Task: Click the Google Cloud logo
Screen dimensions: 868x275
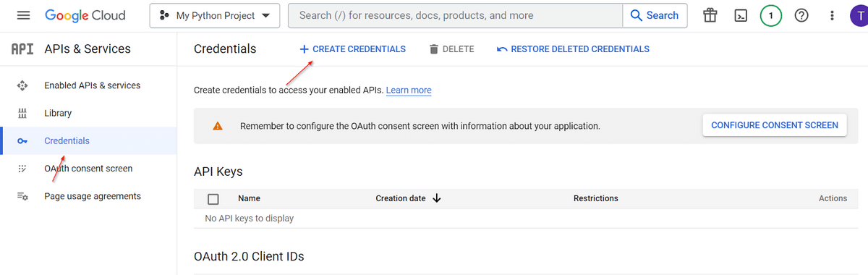Action: click(x=85, y=15)
